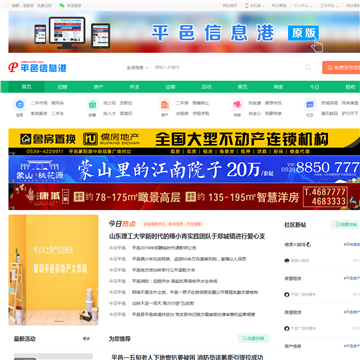Click the 请登录 link in the top bar
The image size is (360, 360).
(29, 6)
